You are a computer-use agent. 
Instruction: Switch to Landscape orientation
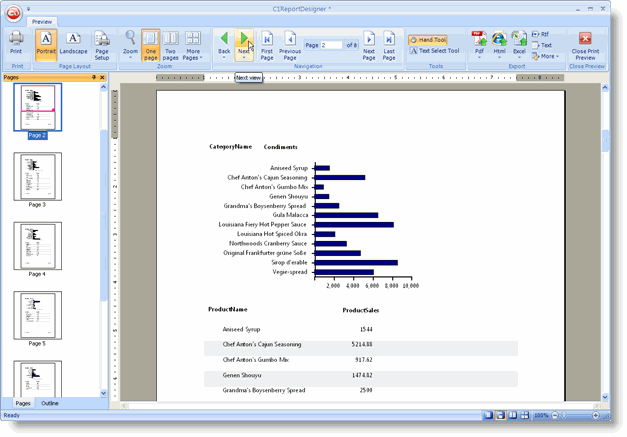point(73,43)
